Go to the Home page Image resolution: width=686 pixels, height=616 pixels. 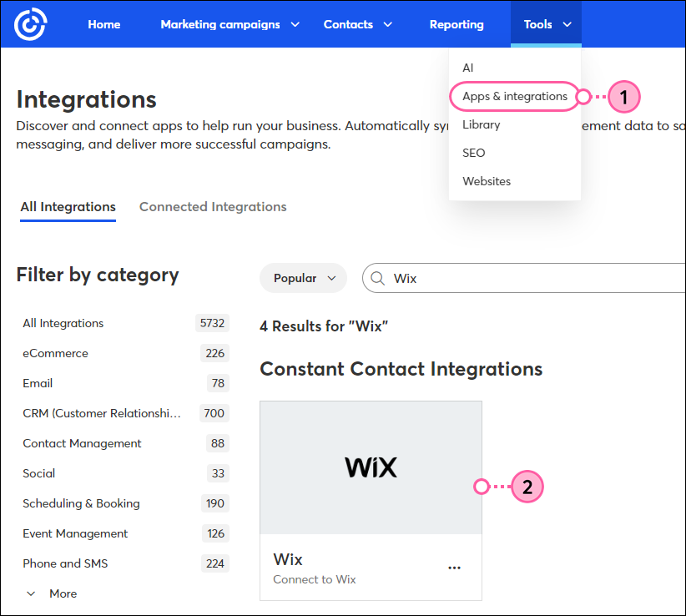point(104,24)
